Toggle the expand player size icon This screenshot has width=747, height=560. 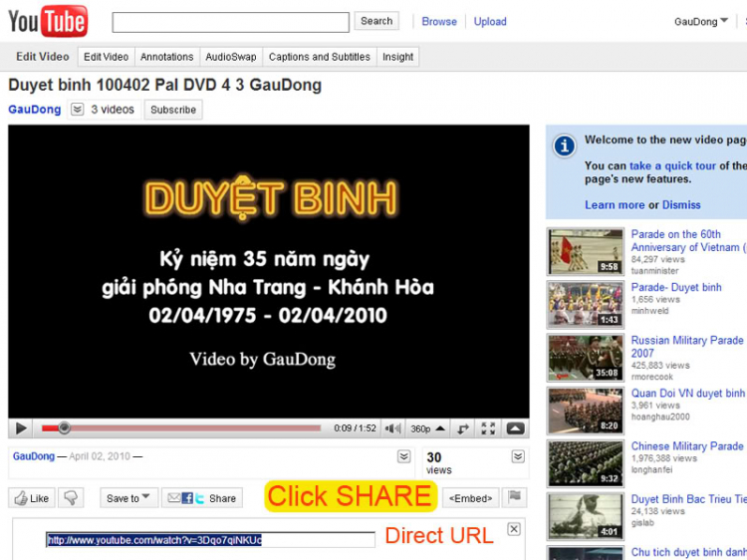463,428
